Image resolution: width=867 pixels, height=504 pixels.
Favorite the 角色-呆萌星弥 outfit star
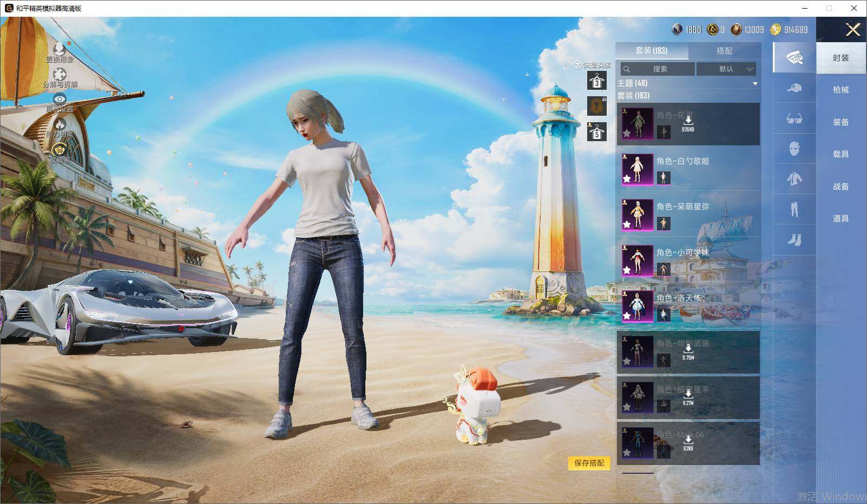(x=627, y=224)
